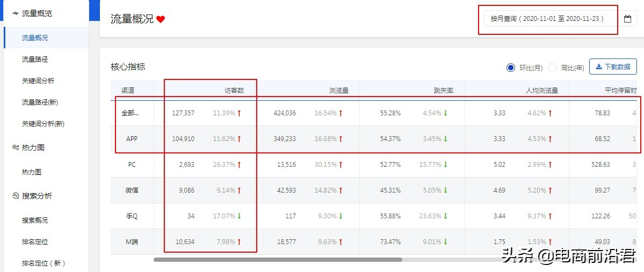Click the 跳失率 column header
The image size is (644, 272).
coord(444,90)
